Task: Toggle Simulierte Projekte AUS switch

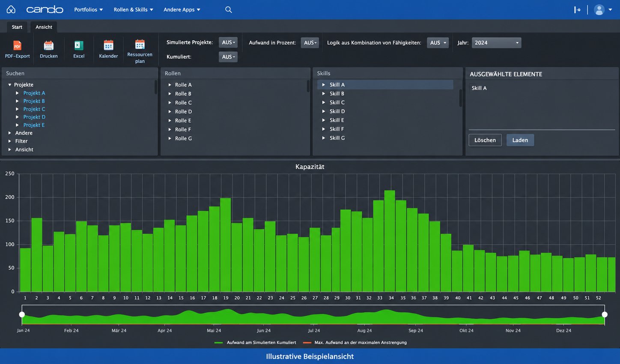Action: click(228, 42)
